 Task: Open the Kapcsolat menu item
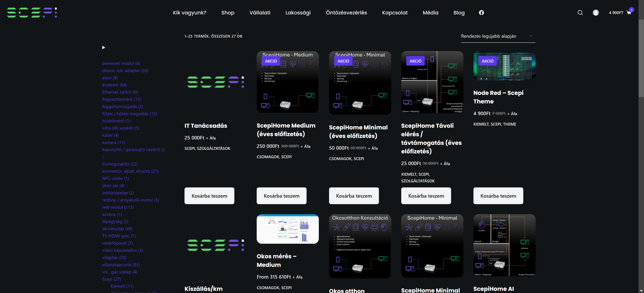point(395,12)
